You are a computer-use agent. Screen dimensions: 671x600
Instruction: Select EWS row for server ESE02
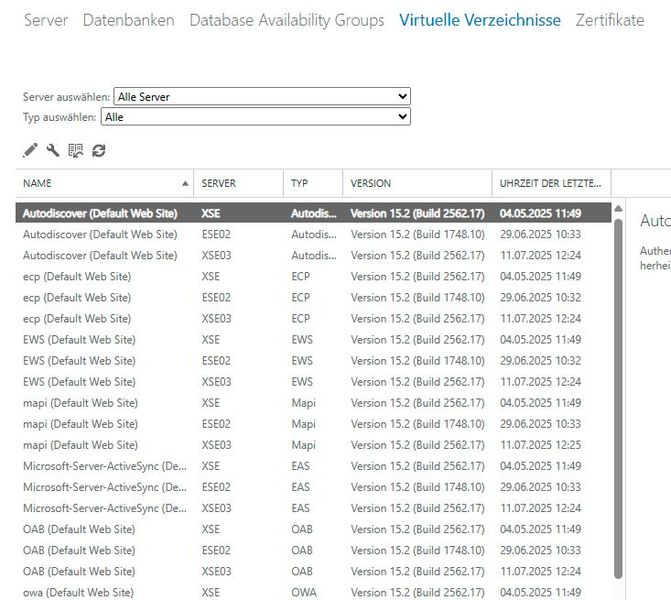tap(314, 360)
